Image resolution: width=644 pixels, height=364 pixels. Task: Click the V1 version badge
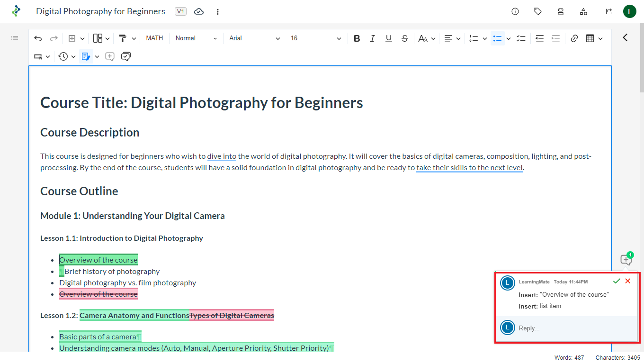[x=180, y=11]
